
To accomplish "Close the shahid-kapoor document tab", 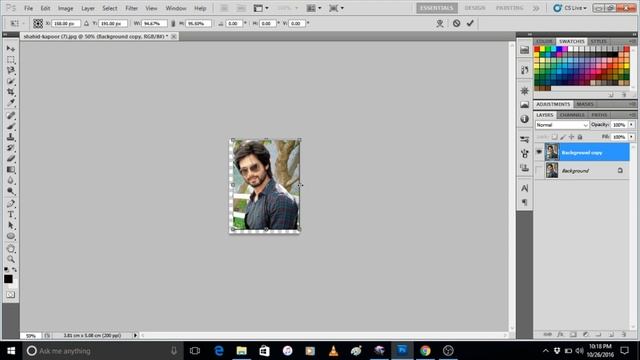I will pyautogui.click(x=173, y=36).
